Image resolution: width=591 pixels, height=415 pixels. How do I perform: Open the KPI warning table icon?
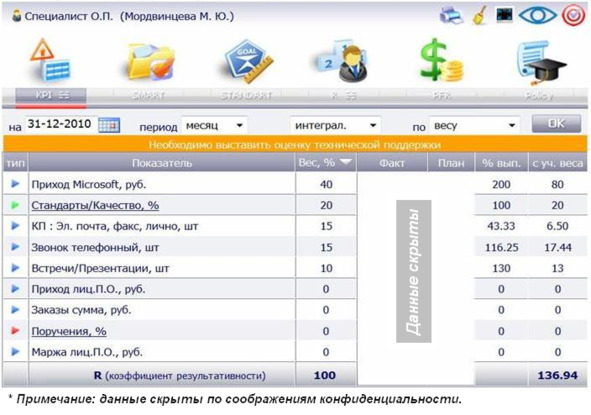pos(50,61)
